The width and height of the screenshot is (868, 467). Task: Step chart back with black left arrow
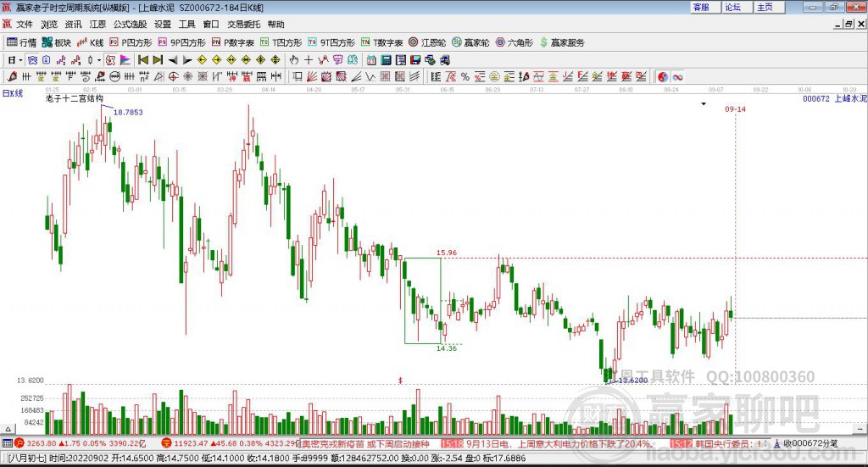click(173, 60)
